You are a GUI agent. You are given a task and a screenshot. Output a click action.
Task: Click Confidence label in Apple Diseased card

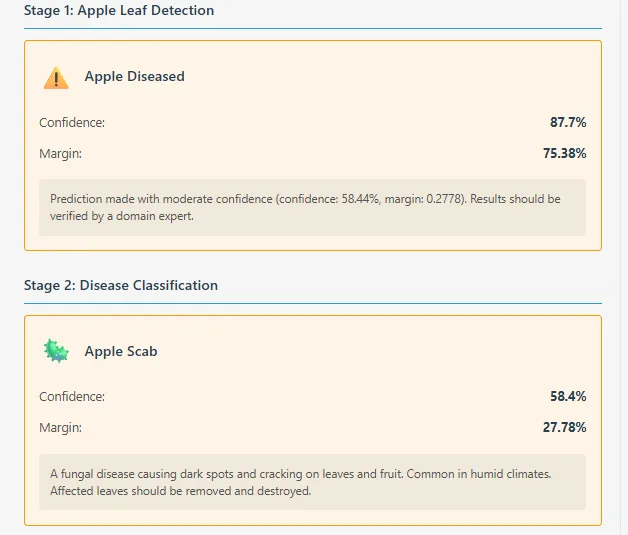(x=72, y=123)
